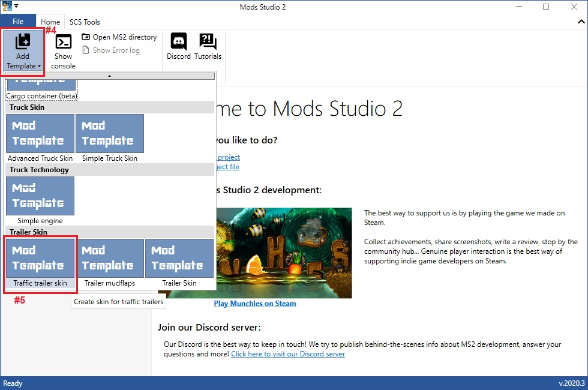Click the Show console icon
This screenshot has height=390, width=588.
63,50
